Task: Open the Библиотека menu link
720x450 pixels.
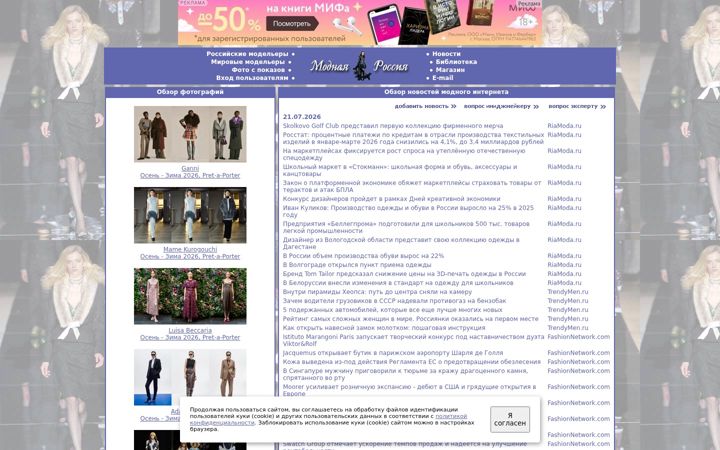Action: [x=456, y=62]
